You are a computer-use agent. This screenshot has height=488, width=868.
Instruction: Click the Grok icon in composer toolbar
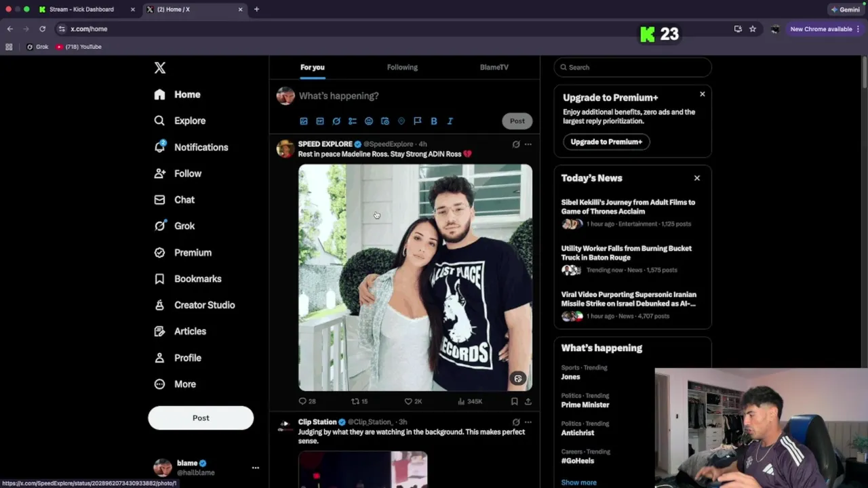(336, 121)
